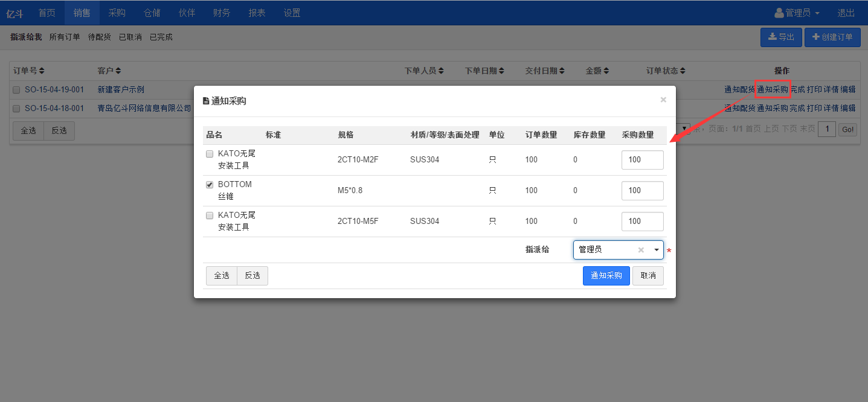Viewport: 868px width, 402px height.
Task: Sort by 金额 column arrows
Action: 606,71
